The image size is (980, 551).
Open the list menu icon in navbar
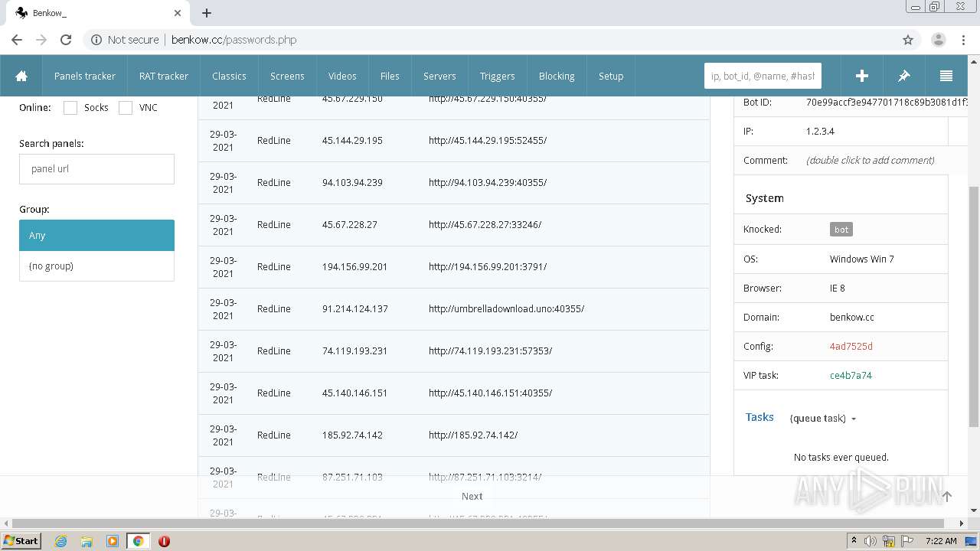pos(946,76)
